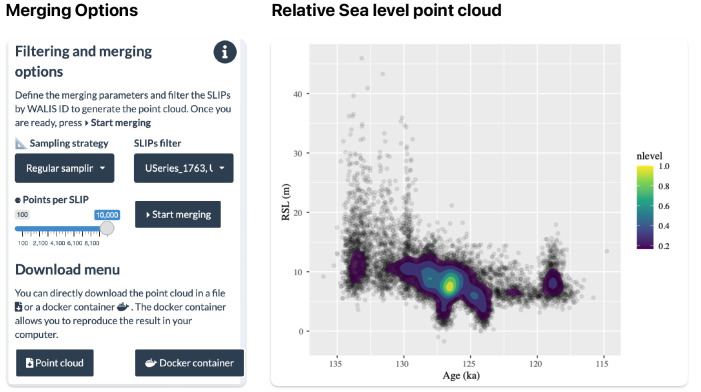Click the nlevel color legend bar
Screen dimensions: 701x392
[x=645, y=207]
